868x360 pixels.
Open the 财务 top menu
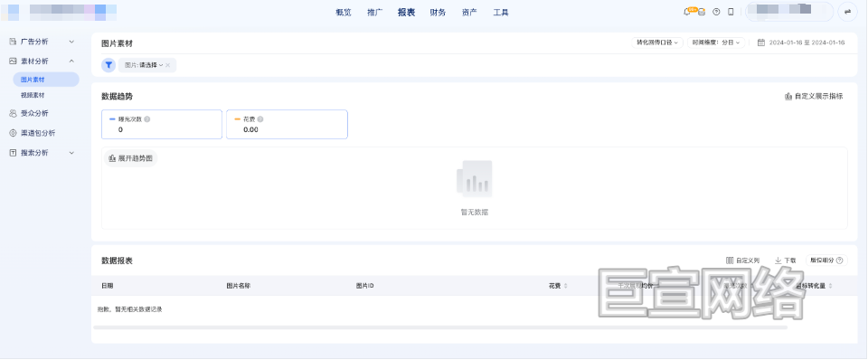(x=438, y=12)
